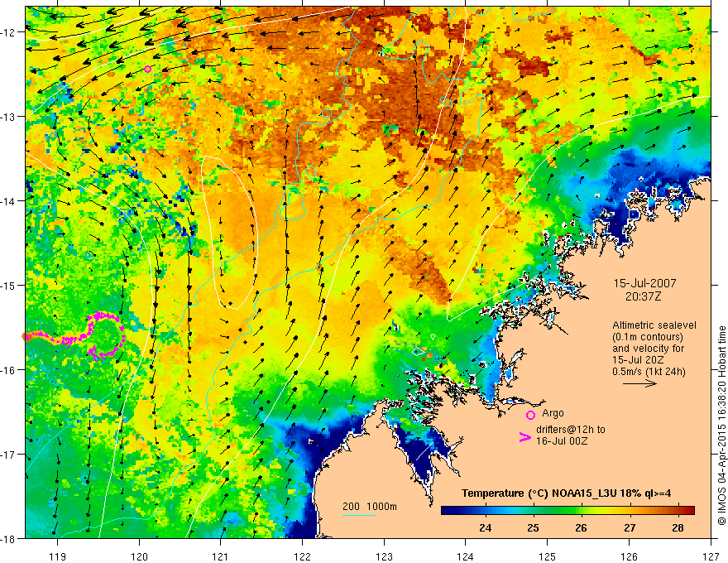
Task: Click the '15-Jul 20Z' legend line
Action: [638, 360]
